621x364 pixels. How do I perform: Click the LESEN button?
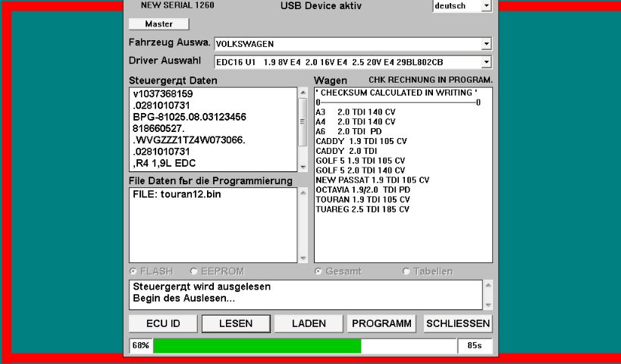[236, 324]
